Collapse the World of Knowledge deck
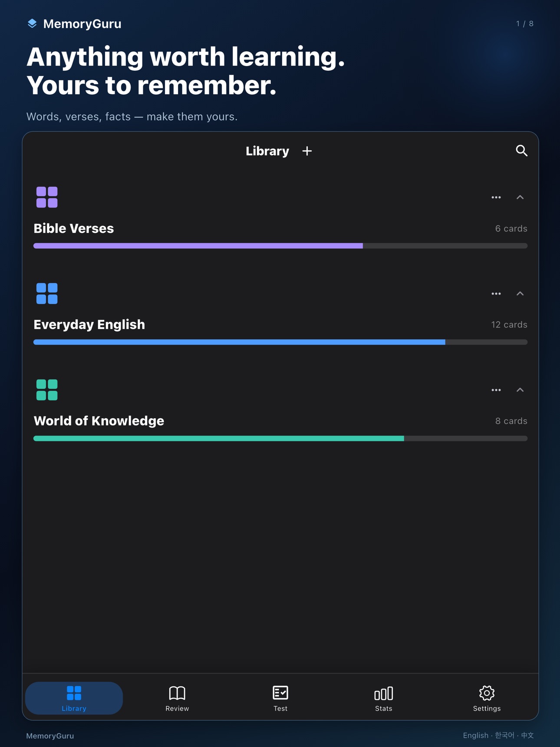The width and height of the screenshot is (560, 747). (520, 390)
